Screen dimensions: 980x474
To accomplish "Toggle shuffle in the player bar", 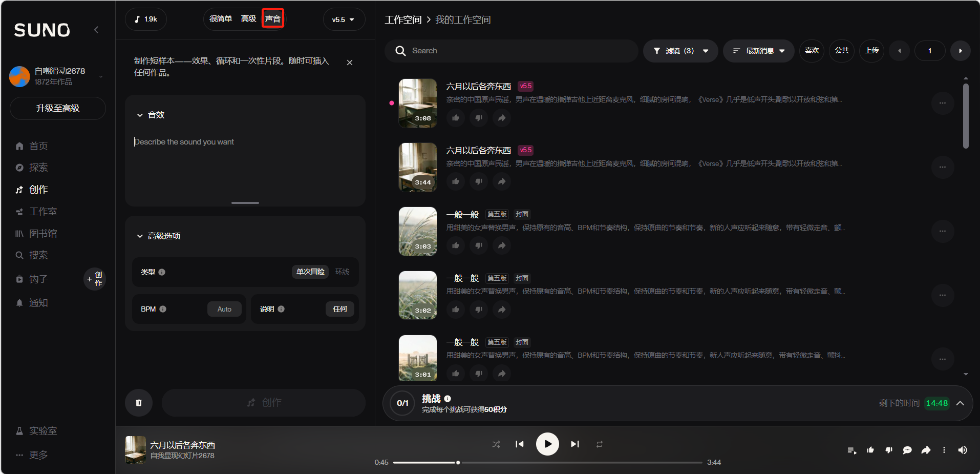I will click(496, 444).
